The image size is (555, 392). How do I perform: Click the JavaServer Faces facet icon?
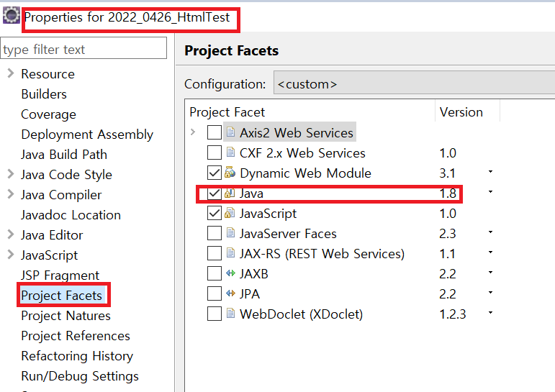tap(230, 233)
